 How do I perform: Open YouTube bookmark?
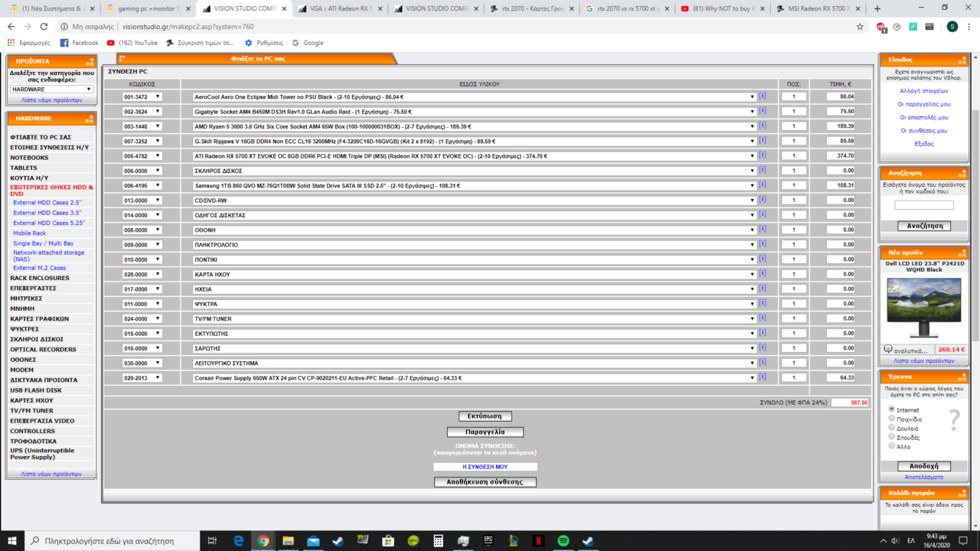[x=132, y=43]
